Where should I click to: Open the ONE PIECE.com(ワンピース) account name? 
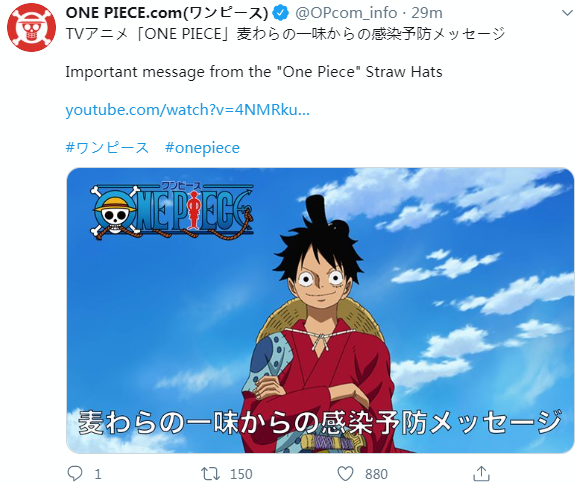coord(167,13)
